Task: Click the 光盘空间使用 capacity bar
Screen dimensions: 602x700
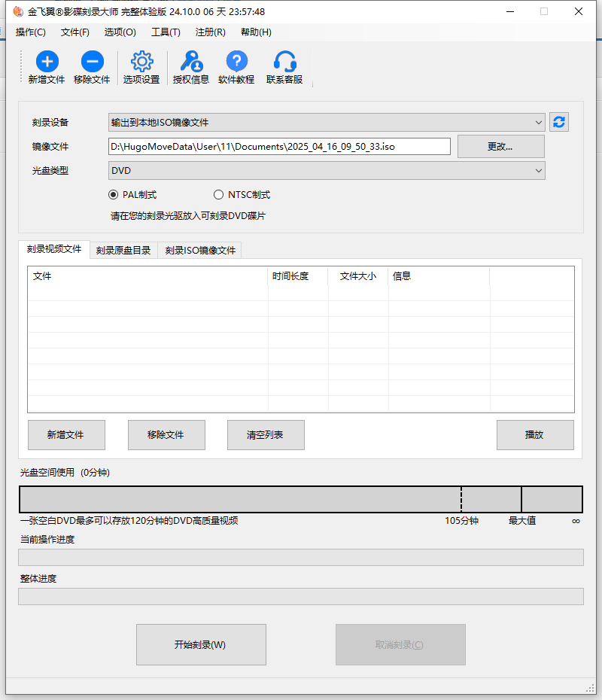Action: coord(301,499)
